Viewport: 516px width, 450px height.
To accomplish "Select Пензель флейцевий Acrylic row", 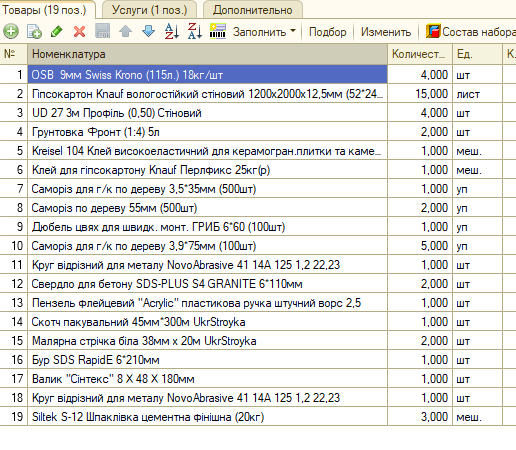I will (207, 303).
